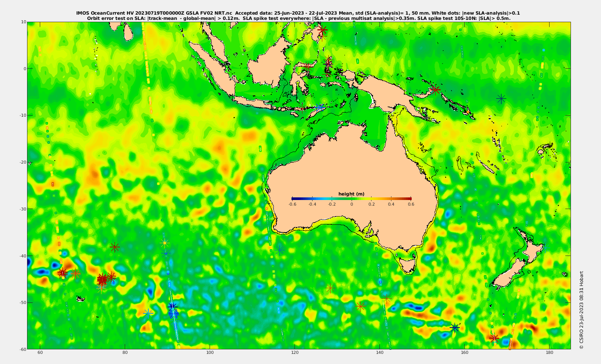
Task: Click the light blue asterisk near 85E, 52S
Action: click(x=149, y=313)
